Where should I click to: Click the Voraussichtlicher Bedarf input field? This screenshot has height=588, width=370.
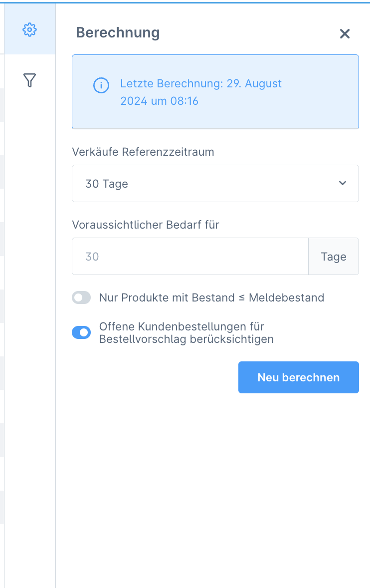click(x=190, y=256)
